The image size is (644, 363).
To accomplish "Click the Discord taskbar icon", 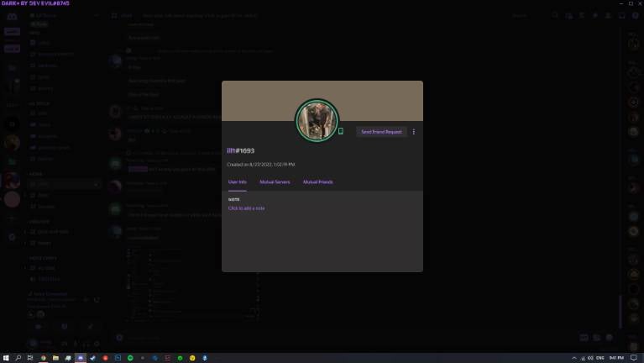I will coord(81,358).
